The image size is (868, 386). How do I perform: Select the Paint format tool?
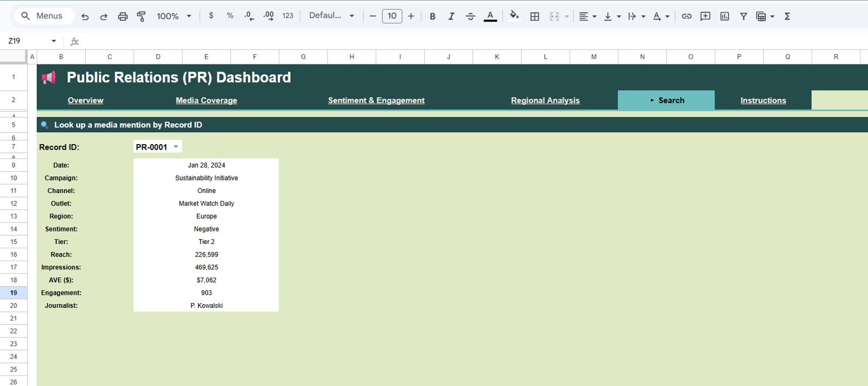tap(141, 16)
